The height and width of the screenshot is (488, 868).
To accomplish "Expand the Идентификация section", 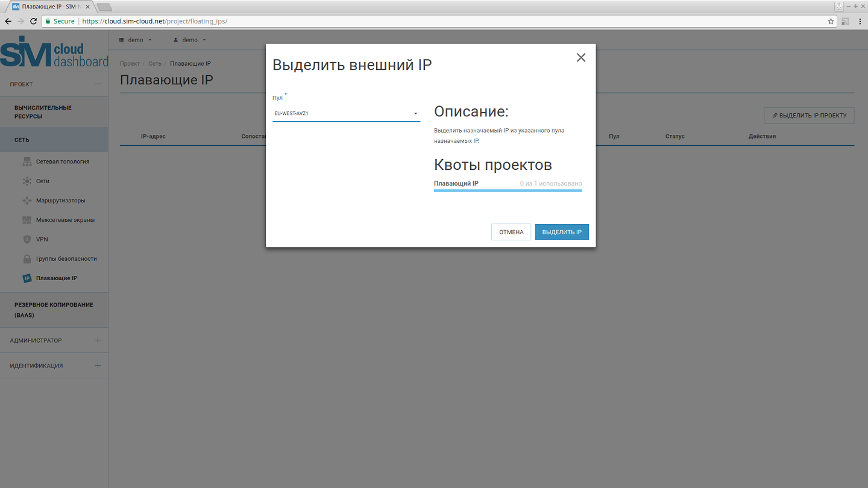I will click(98, 366).
